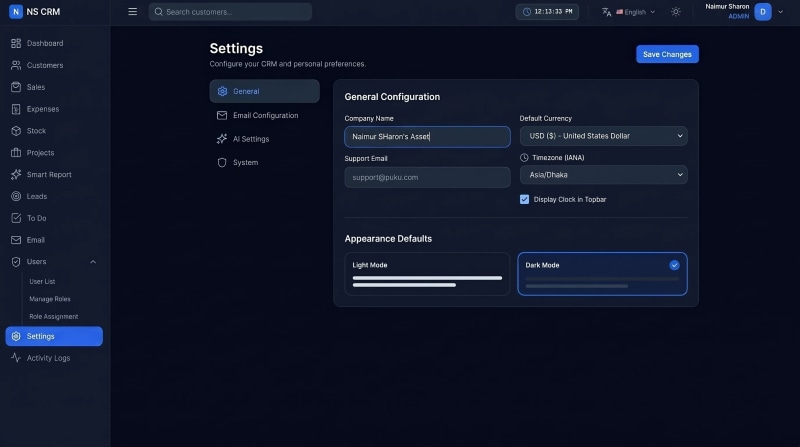The height and width of the screenshot is (447, 800).
Task: Click the Stock box icon
Action: (16, 131)
